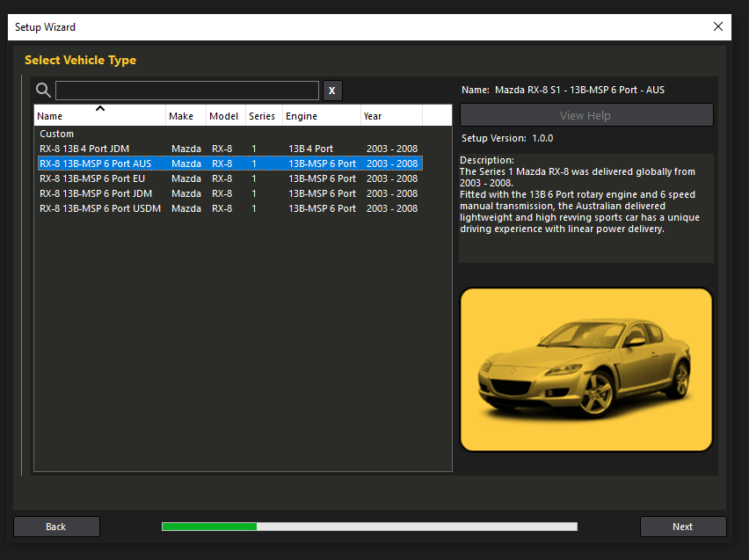
Task: Go to the previous step with Back
Action: tap(56, 527)
